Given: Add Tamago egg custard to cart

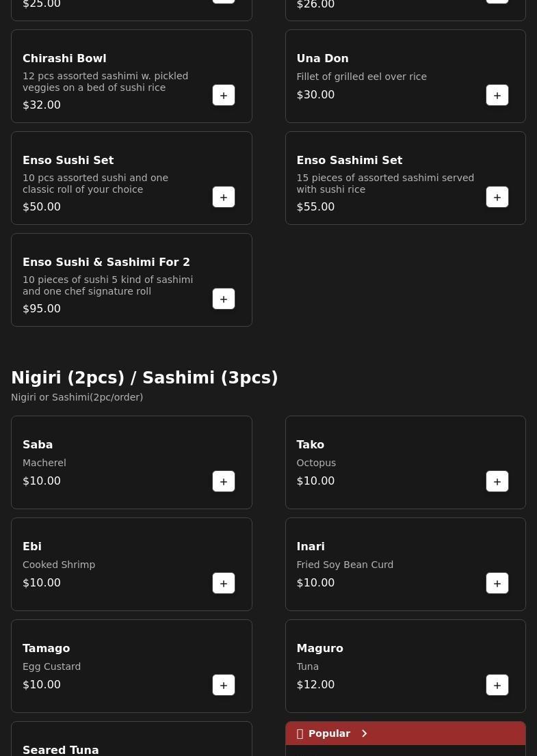Looking at the screenshot, I should point(224,685).
